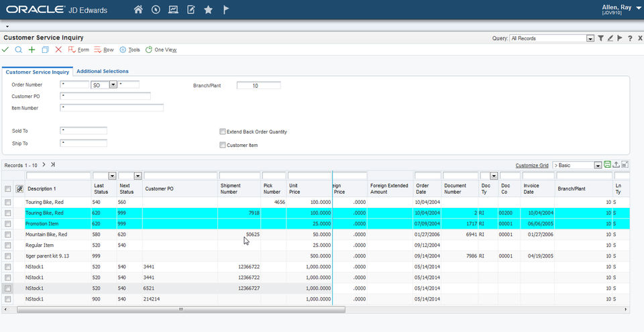Click the Help question mark icon

click(630, 38)
